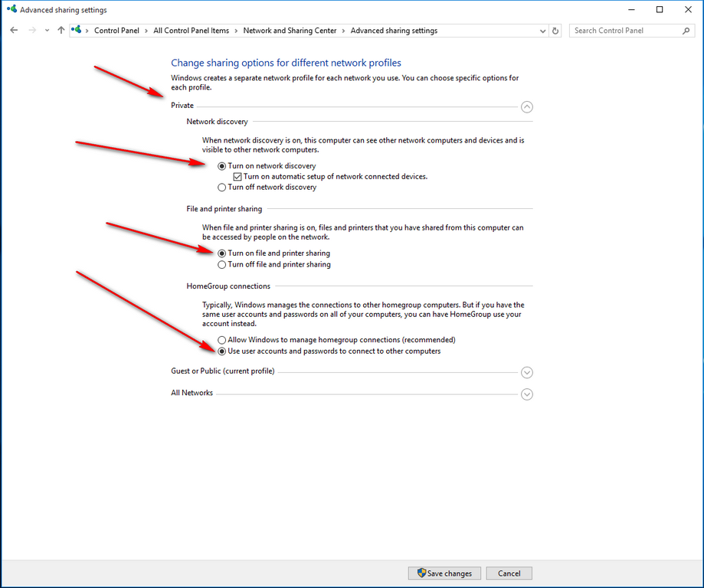Image resolution: width=704 pixels, height=588 pixels.
Task: Open the address bar history dropdown
Action: (543, 31)
